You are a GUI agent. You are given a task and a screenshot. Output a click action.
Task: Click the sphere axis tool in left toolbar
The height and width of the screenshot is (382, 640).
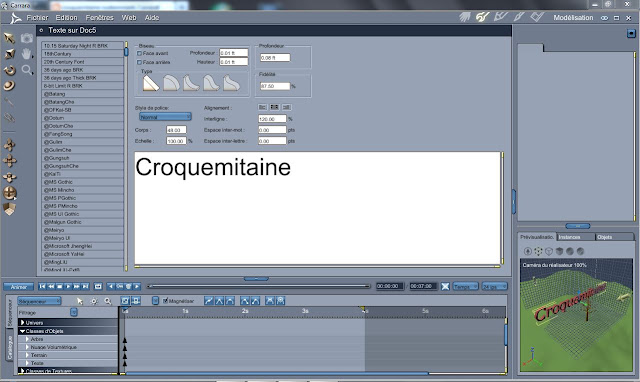point(9,193)
